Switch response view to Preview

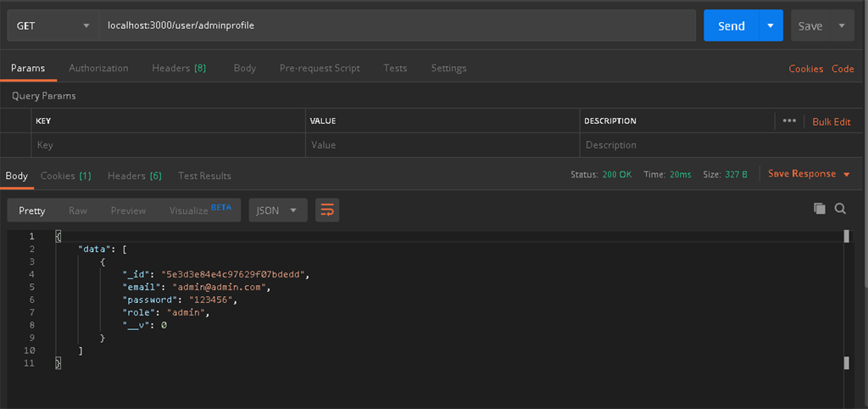click(x=128, y=210)
